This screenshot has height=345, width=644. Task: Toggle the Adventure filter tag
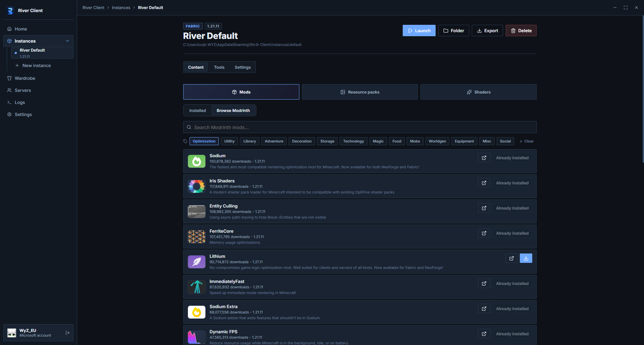click(x=274, y=141)
